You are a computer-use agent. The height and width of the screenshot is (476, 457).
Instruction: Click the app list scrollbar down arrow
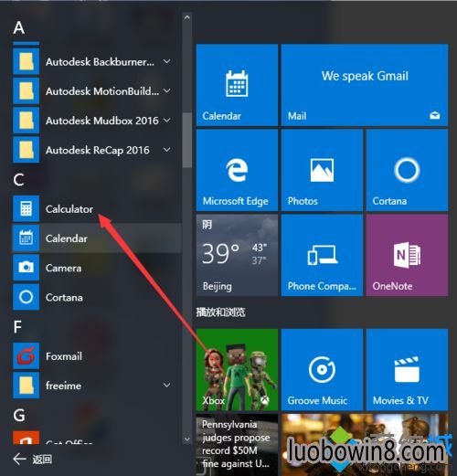click(187, 439)
